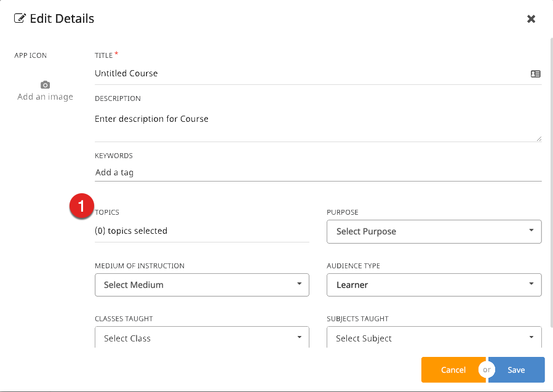Image resolution: width=553 pixels, height=392 pixels.
Task: Click the dropdown arrow on Select Purpose
Action: 531,231
